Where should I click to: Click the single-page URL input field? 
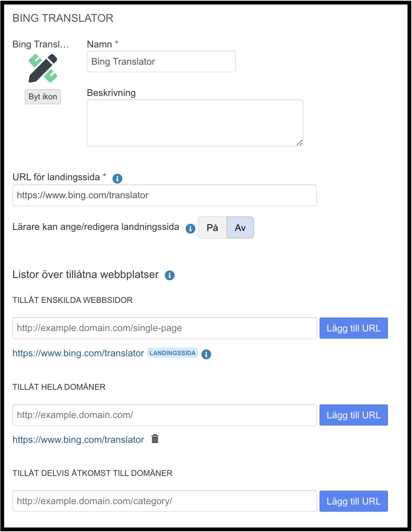[x=165, y=328]
